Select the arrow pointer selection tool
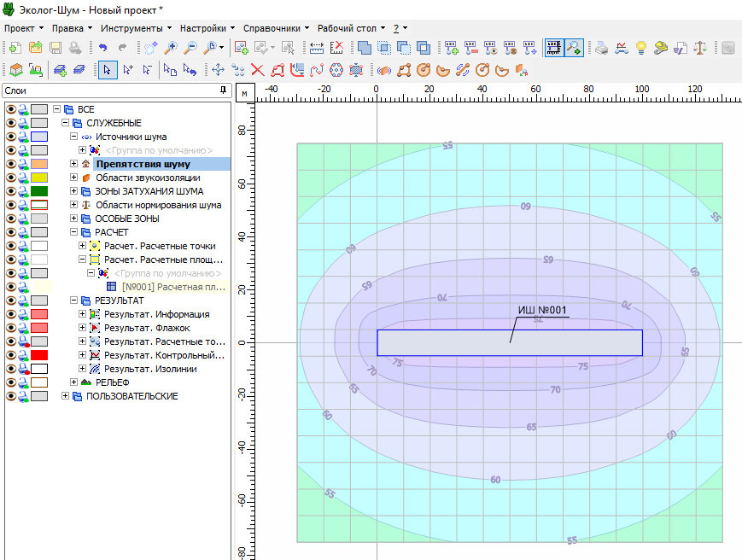Image resolution: width=742 pixels, height=560 pixels. point(107,70)
